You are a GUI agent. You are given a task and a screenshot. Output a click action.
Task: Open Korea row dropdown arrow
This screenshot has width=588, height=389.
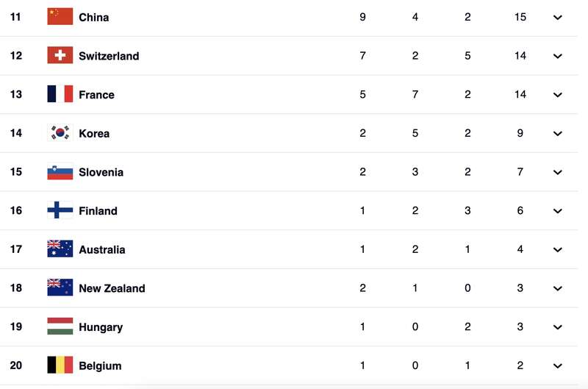click(558, 134)
